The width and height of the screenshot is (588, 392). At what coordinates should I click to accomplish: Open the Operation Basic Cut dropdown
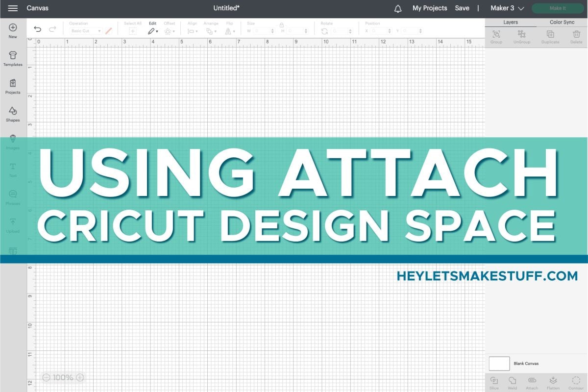click(x=86, y=31)
